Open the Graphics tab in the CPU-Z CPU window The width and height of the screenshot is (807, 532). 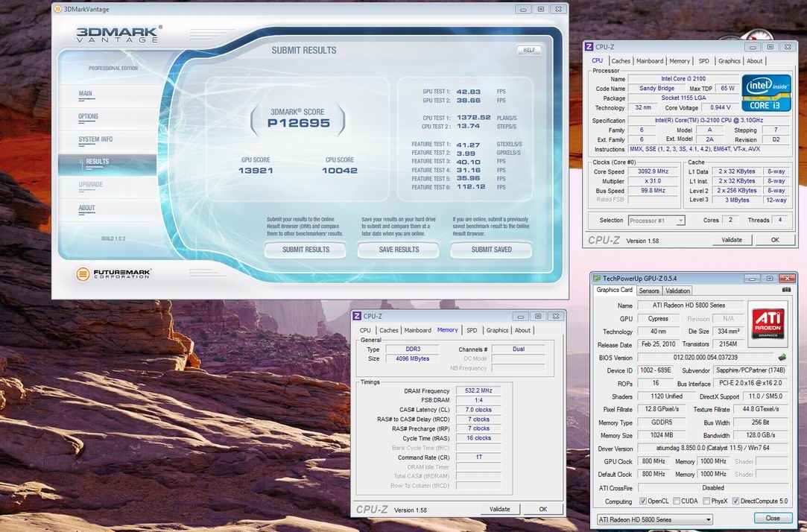pyautogui.click(x=730, y=60)
